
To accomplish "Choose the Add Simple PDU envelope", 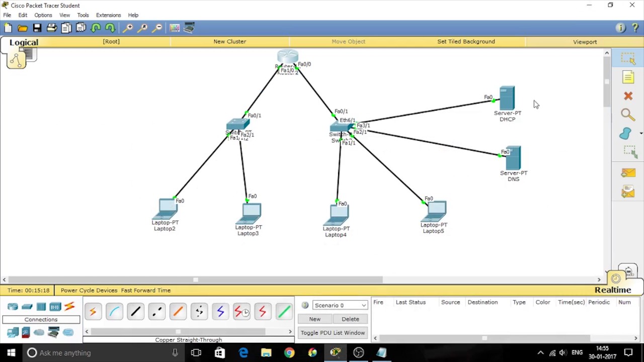I will coord(628,173).
